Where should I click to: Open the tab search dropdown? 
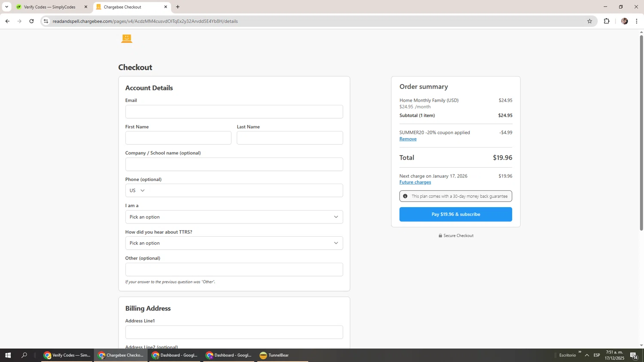[6, 7]
